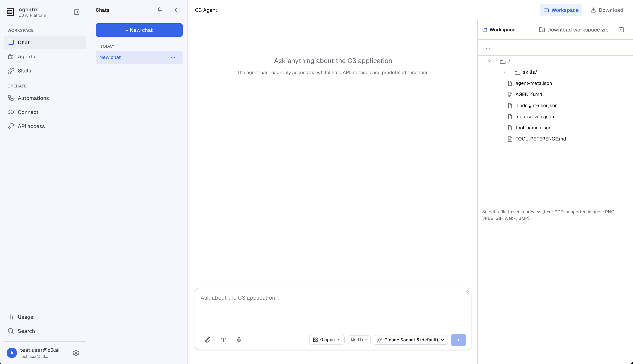Open the New chat options ellipsis
Viewport: 633px width, 364px height.
pyautogui.click(x=173, y=57)
